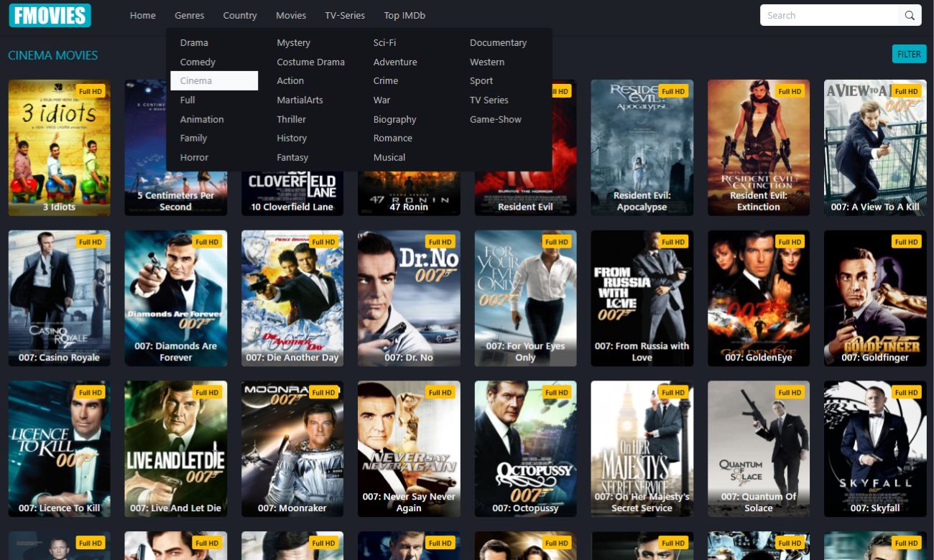Viewport: 934px width, 560px height.
Task: Open 007: For Your Eyes Only
Action: pyautogui.click(x=525, y=298)
